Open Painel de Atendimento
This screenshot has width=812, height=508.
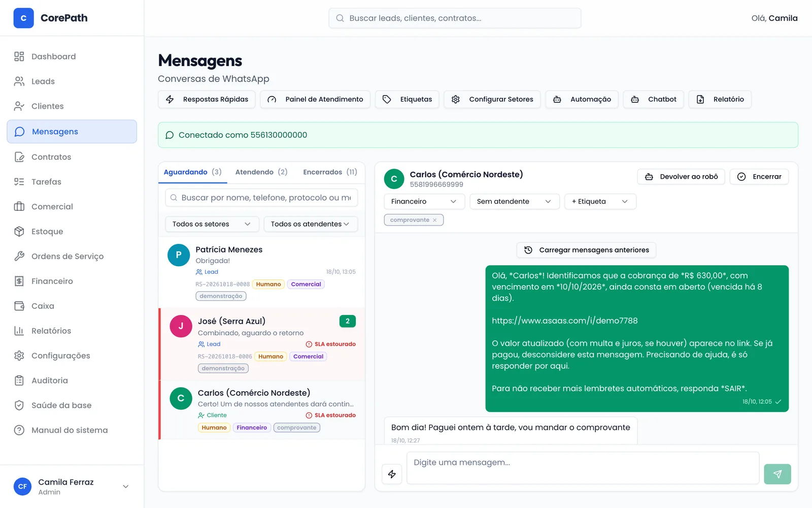(x=315, y=100)
